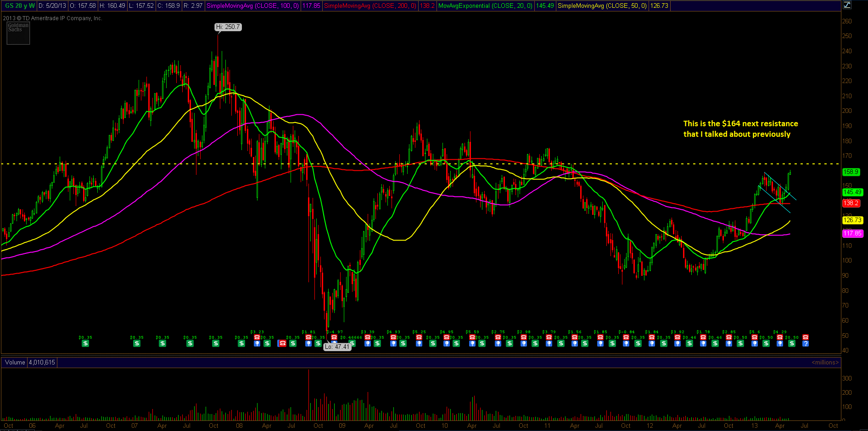The height and width of the screenshot is (431, 868).
Task: Click the O: 157.58 open price readout
Action: (x=83, y=6)
